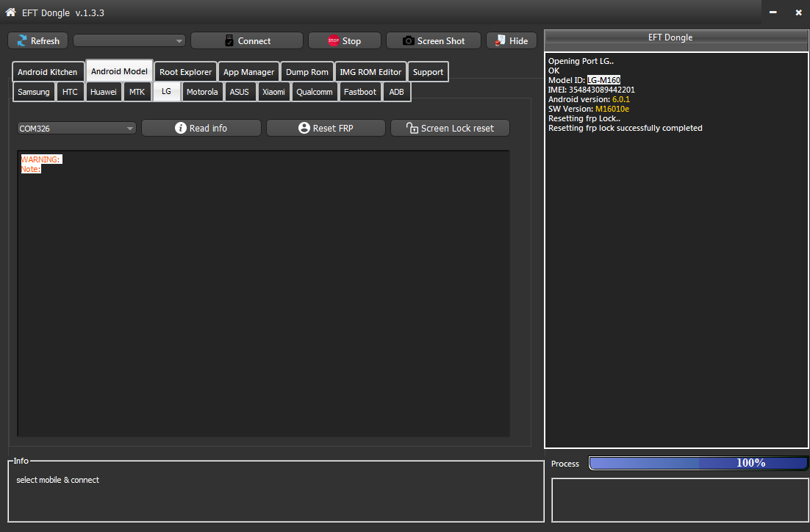Viewport: 810px width, 532px height.
Task: Click the empty box below Process bar
Action: (x=680, y=500)
